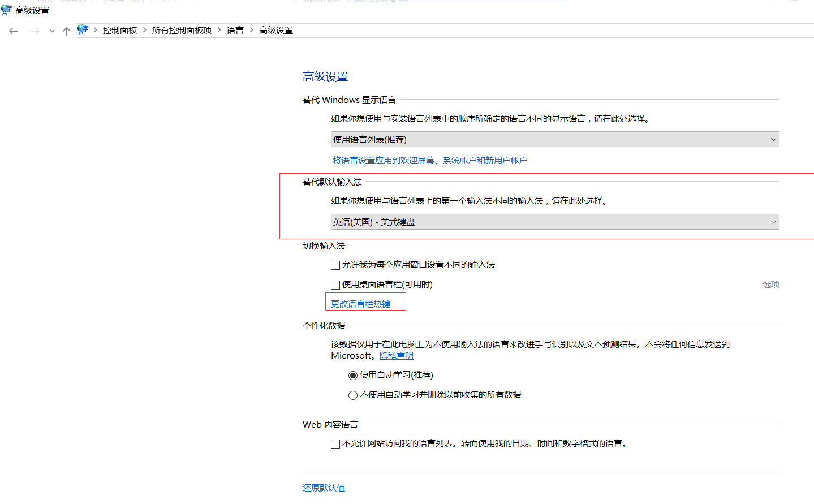Open 更改语言栏热键 link
The image size is (814, 504).
point(361,304)
